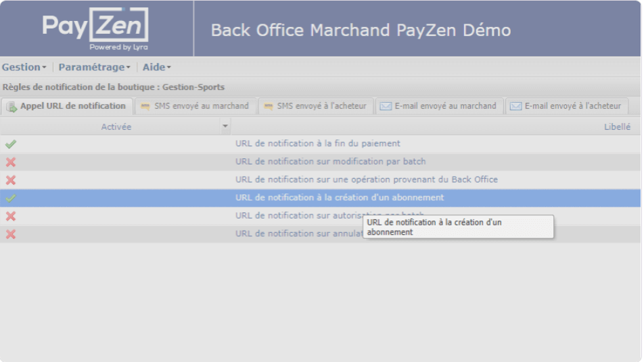Click envelope icon of E-mail envoyé au marchand
This screenshot has height=362, width=644.
[386, 106]
